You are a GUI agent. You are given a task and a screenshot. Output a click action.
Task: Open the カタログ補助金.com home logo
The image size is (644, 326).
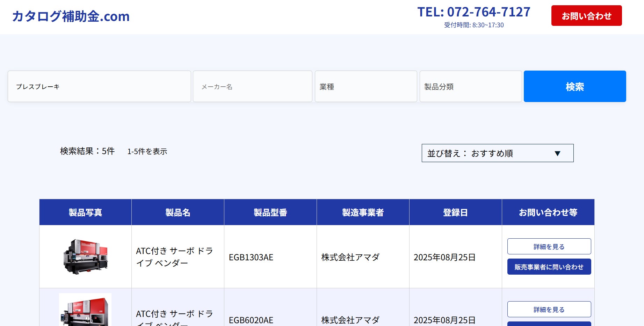[x=71, y=16]
